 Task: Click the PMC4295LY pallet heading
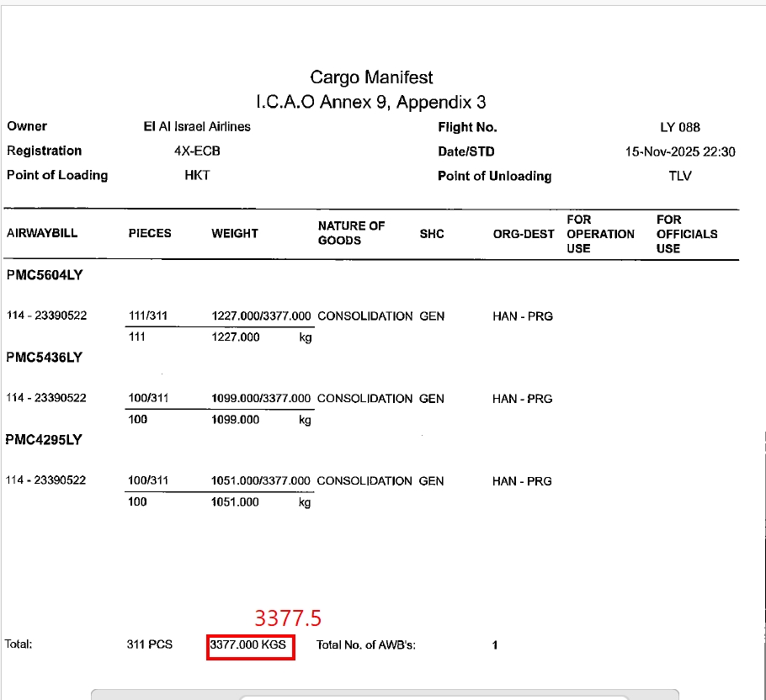[45, 440]
